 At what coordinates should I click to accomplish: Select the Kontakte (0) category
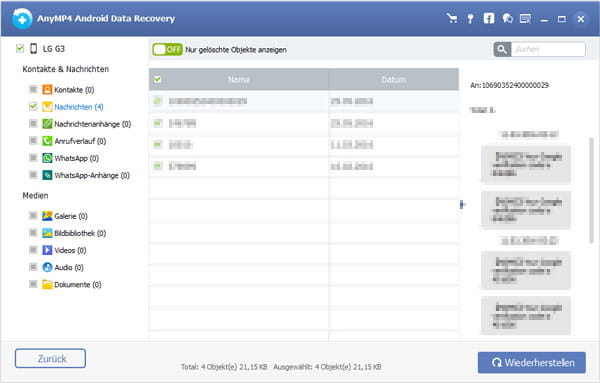click(x=74, y=90)
